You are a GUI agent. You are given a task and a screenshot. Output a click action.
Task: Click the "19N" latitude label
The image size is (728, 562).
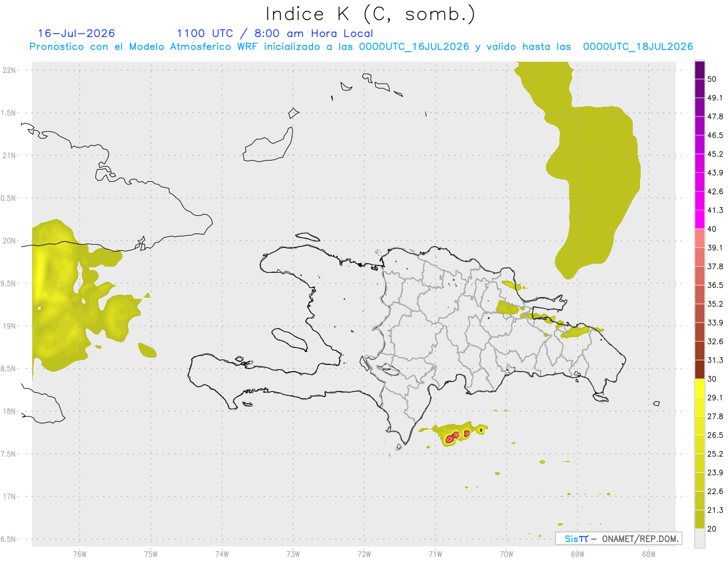[x=8, y=326]
